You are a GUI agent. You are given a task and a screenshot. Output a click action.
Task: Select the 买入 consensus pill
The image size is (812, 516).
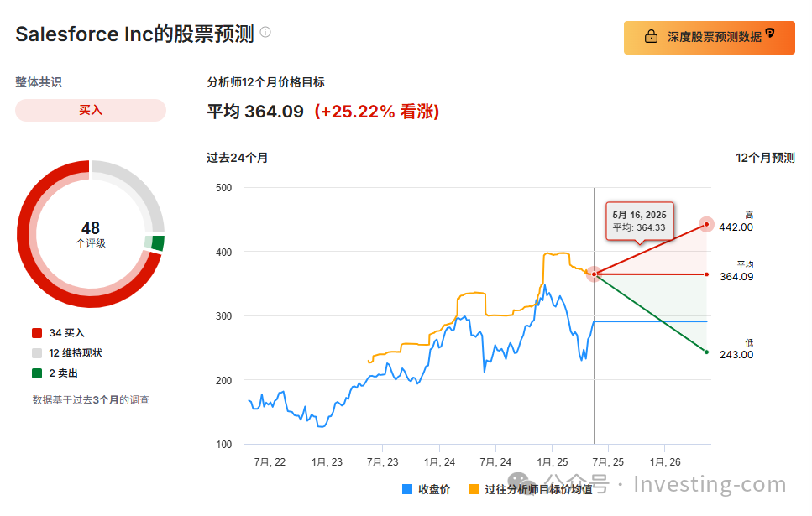coord(91,110)
